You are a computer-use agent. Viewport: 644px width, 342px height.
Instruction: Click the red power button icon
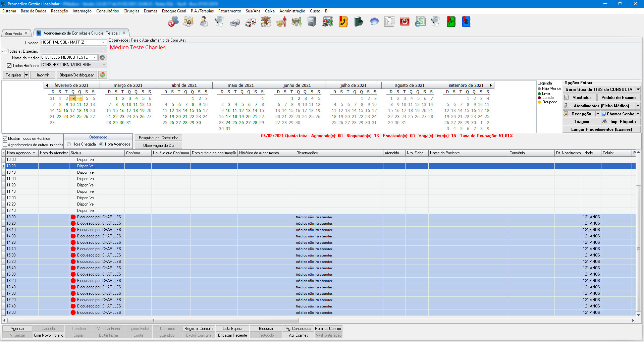405,22
